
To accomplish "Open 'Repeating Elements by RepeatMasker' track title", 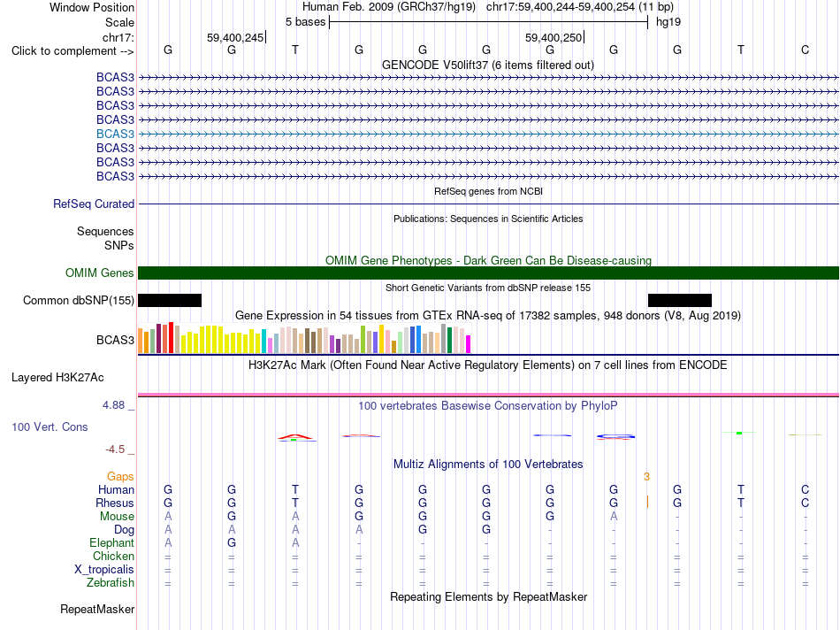I will point(489,596).
